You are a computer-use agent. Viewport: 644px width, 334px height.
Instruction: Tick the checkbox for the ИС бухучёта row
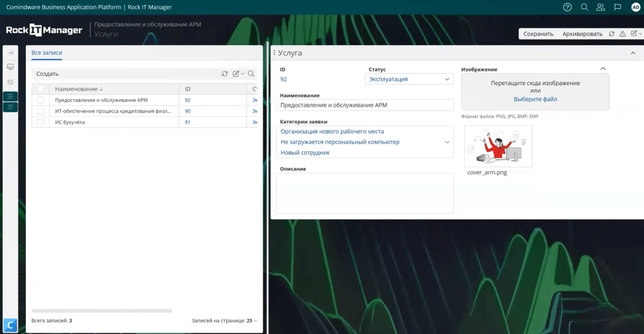click(41, 122)
